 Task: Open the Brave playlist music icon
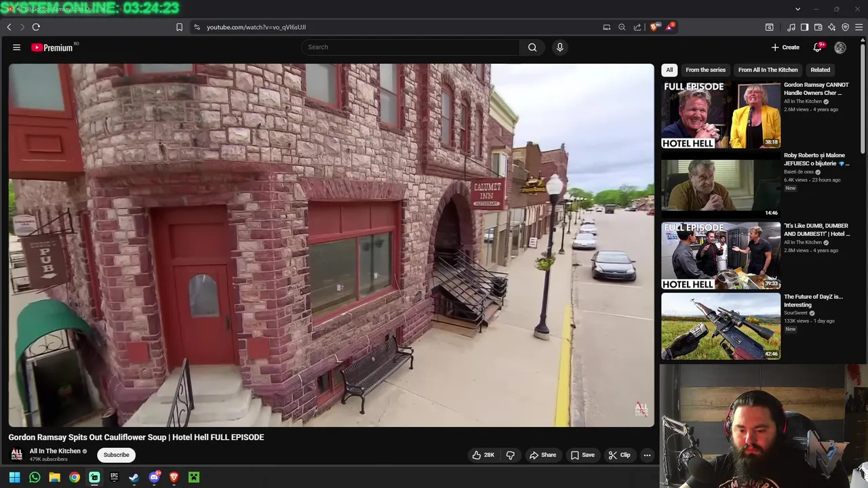coord(791,27)
